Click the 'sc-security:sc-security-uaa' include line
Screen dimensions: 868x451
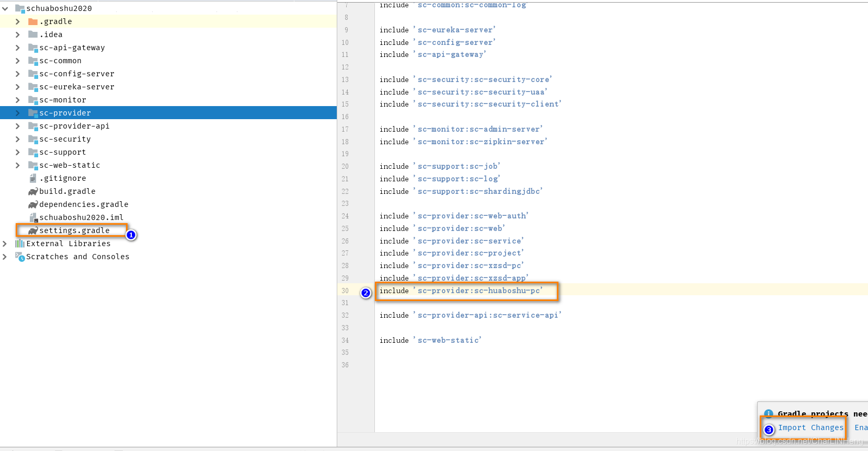[x=464, y=92]
